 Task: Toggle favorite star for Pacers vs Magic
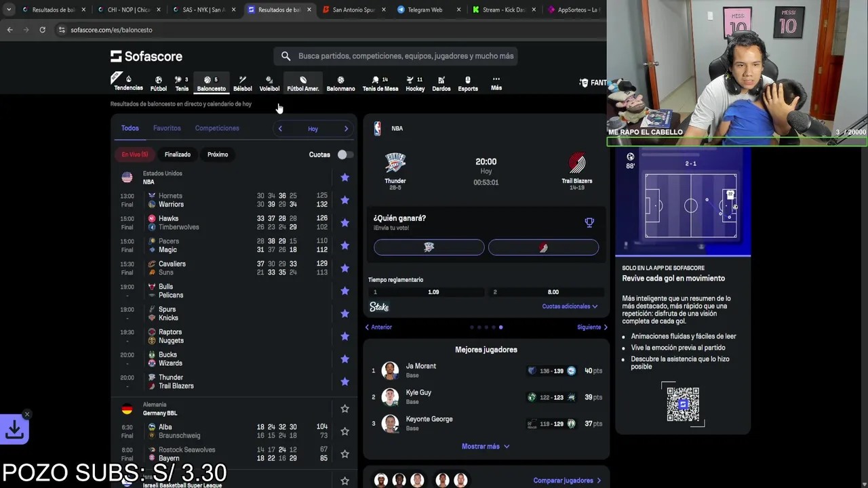point(344,245)
